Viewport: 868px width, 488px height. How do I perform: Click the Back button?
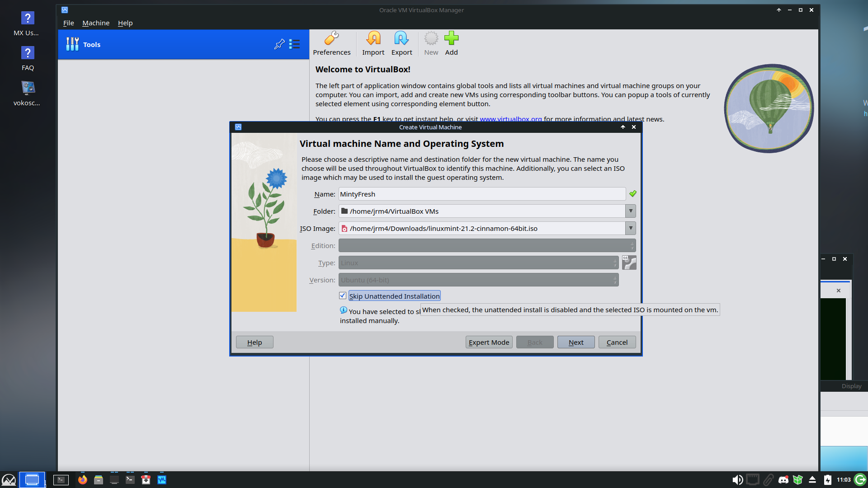(x=535, y=342)
